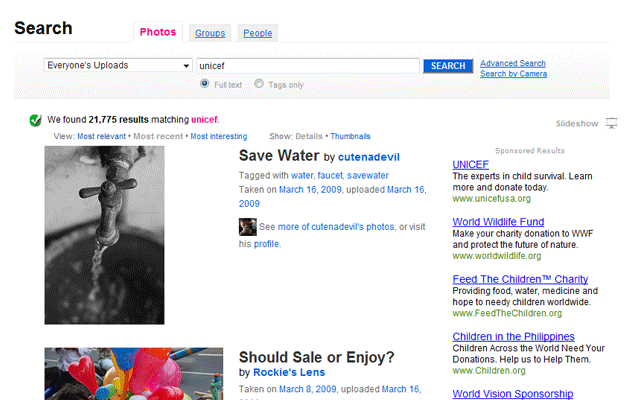Open the Advanced Search link
The width and height of the screenshot is (628, 400).
click(513, 63)
